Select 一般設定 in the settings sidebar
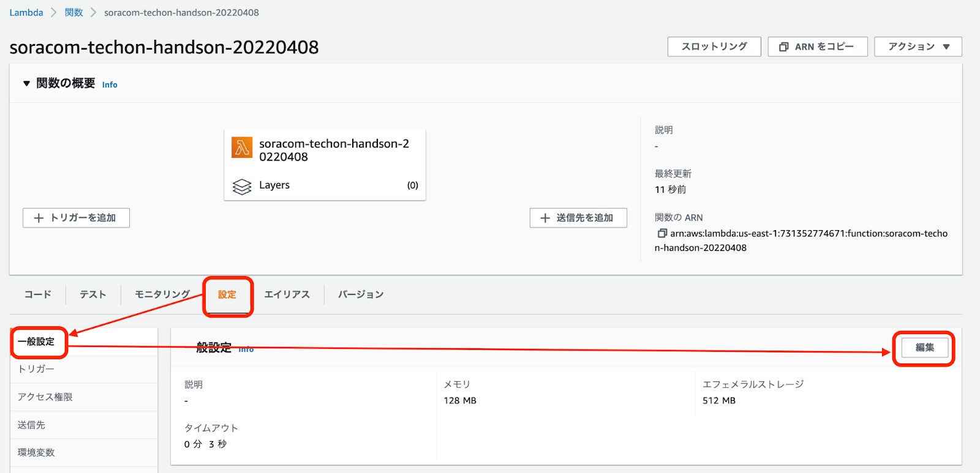Screen dimensions: 980x473 85,342
